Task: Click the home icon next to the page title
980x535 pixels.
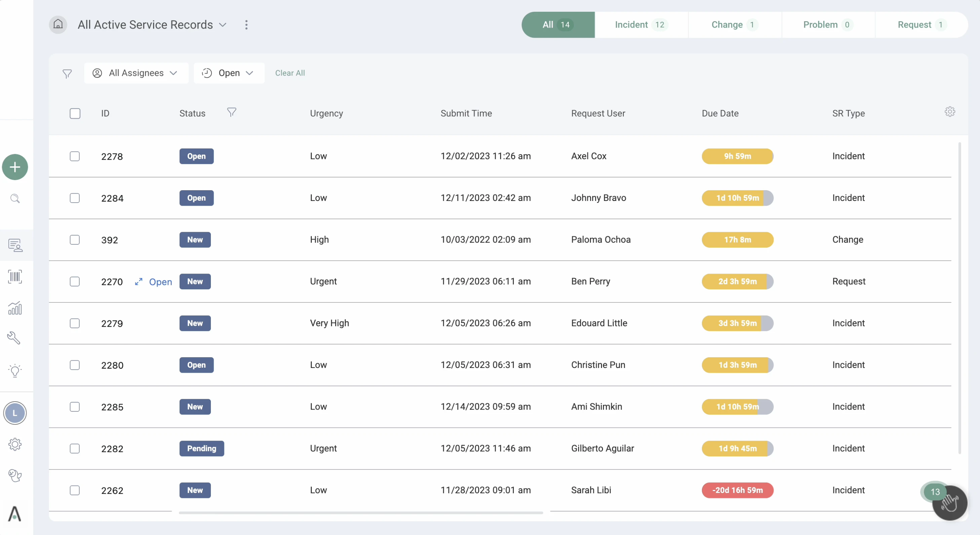Action: point(58,24)
